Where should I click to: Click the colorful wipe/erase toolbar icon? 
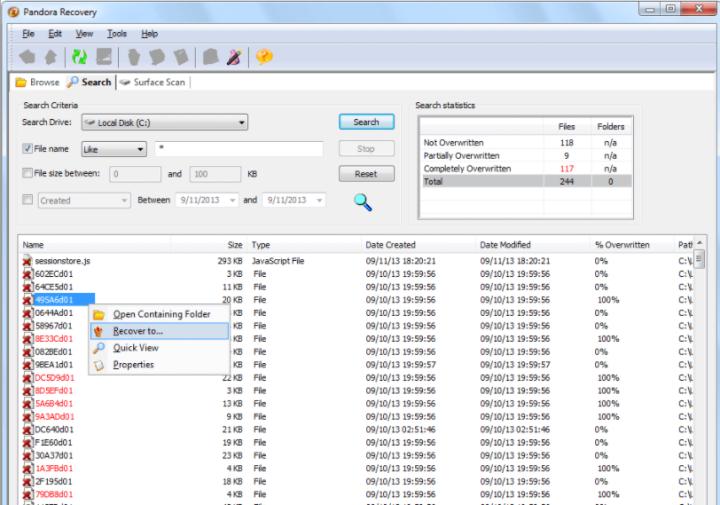(234, 57)
